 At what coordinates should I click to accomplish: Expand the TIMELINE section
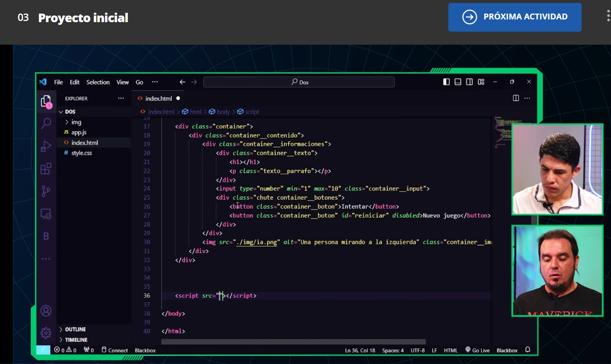[x=94, y=340]
